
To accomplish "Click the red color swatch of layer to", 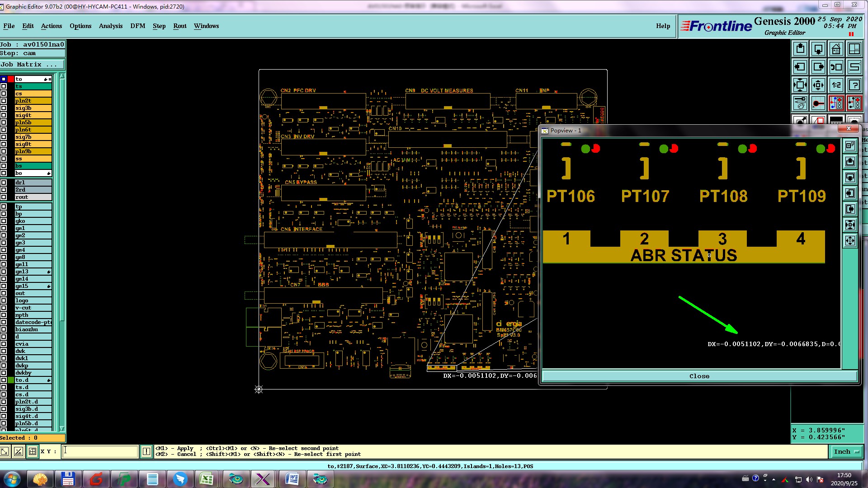I will (x=11, y=79).
